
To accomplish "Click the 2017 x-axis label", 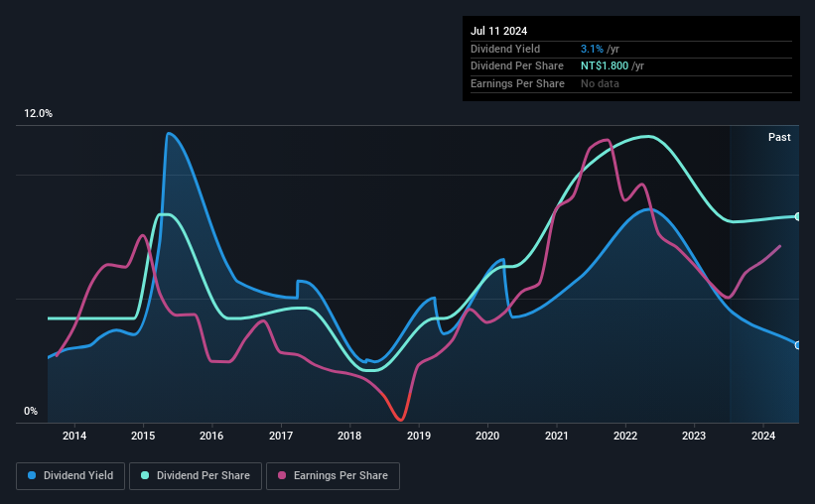I will click(281, 436).
